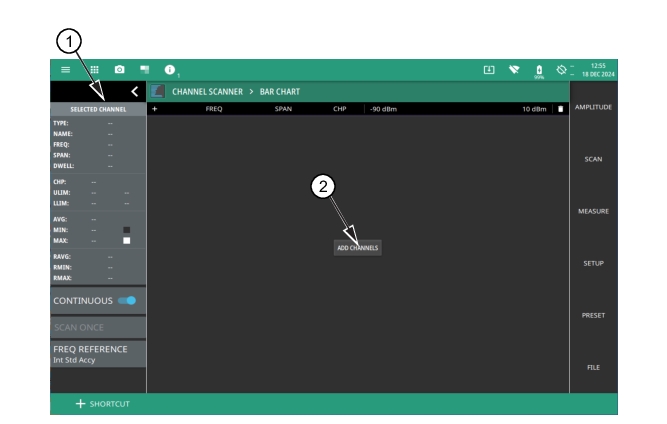
Task: Open the notifications info icon
Action: coord(170,69)
